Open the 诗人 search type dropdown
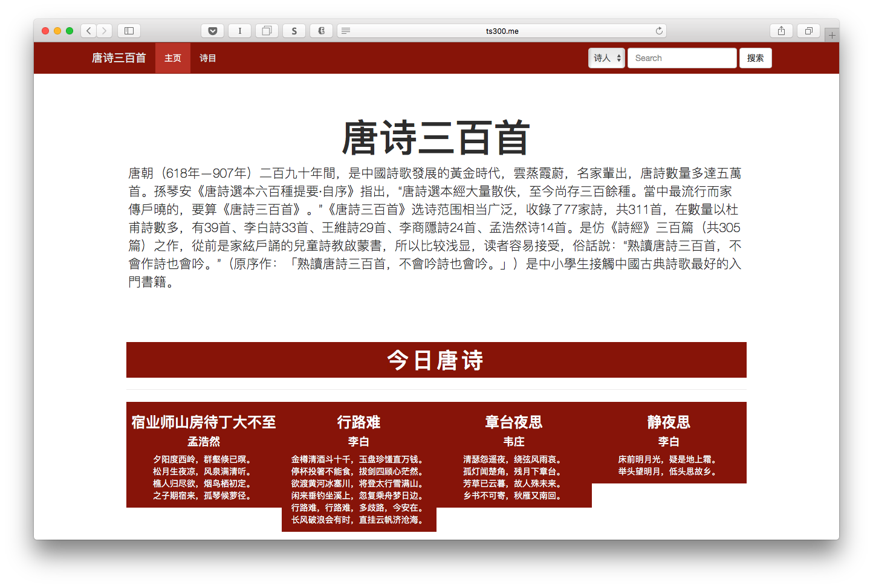This screenshot has height=588, width=873. pos(606,58)
